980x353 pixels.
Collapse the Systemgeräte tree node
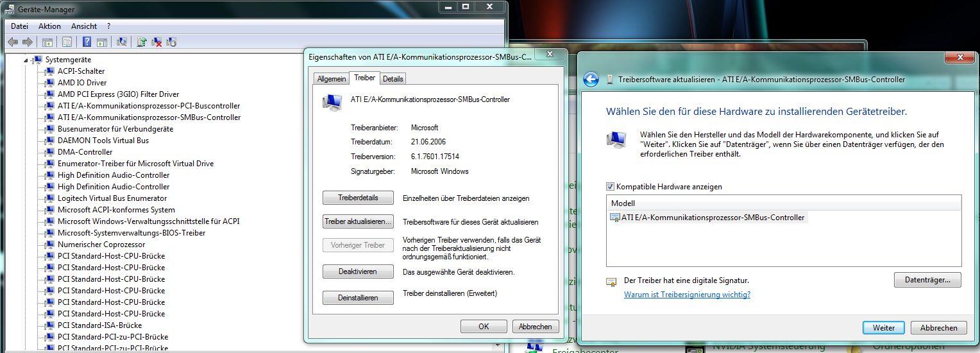[26, 60]
